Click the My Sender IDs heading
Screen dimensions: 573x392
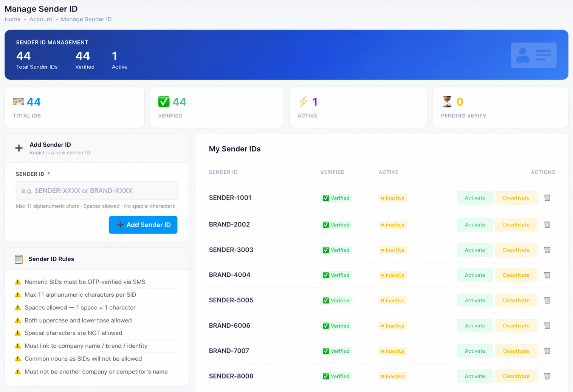coord(235,149)
